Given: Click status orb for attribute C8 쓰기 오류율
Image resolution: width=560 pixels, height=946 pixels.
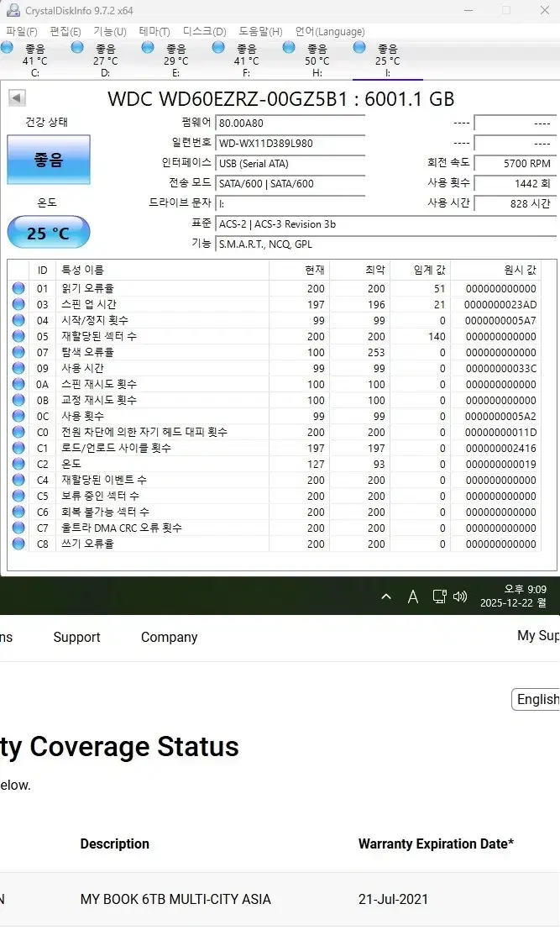Looking at the screenshot, I should click(x=18, y=544).
